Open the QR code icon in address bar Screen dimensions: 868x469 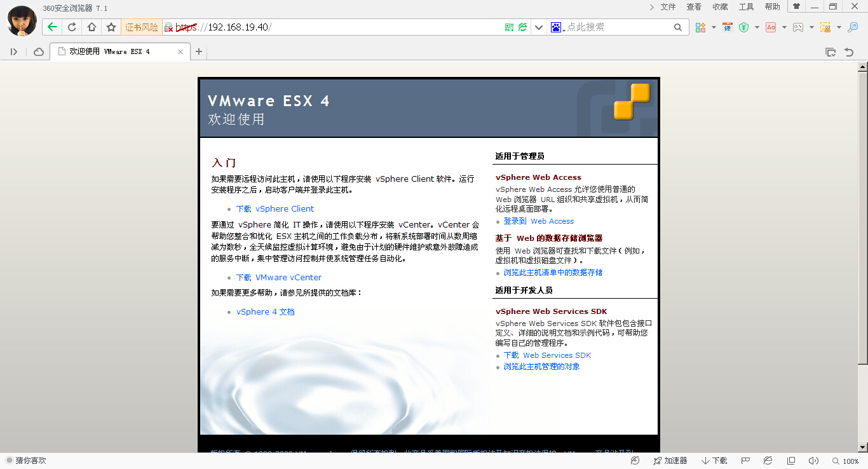[509, 27]
